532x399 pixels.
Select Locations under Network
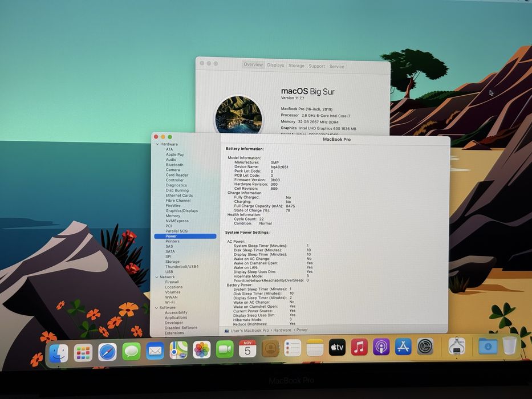pyautogui.click(x=174, y=287)
